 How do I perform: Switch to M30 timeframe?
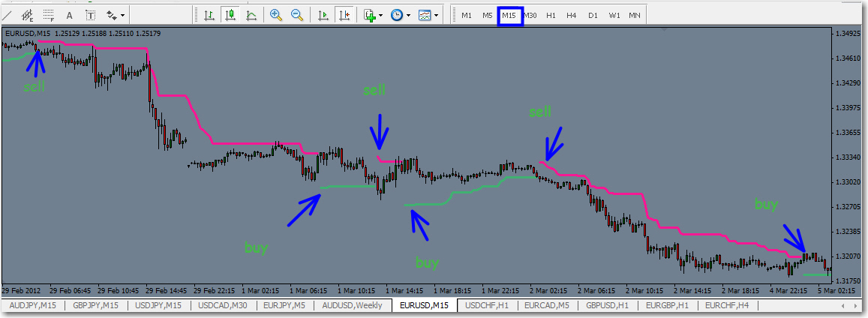pyautogui.click(x=530, y=16)
